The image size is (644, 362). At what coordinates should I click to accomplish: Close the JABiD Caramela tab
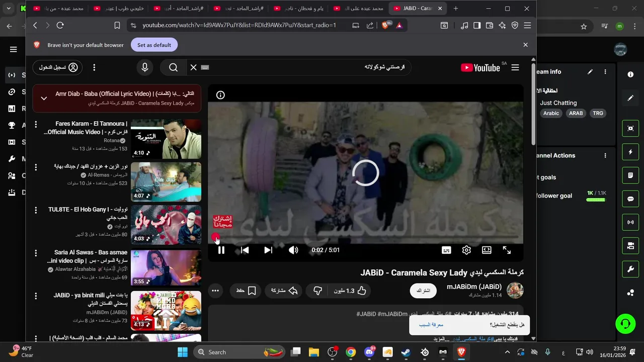[x=440, y=9]
